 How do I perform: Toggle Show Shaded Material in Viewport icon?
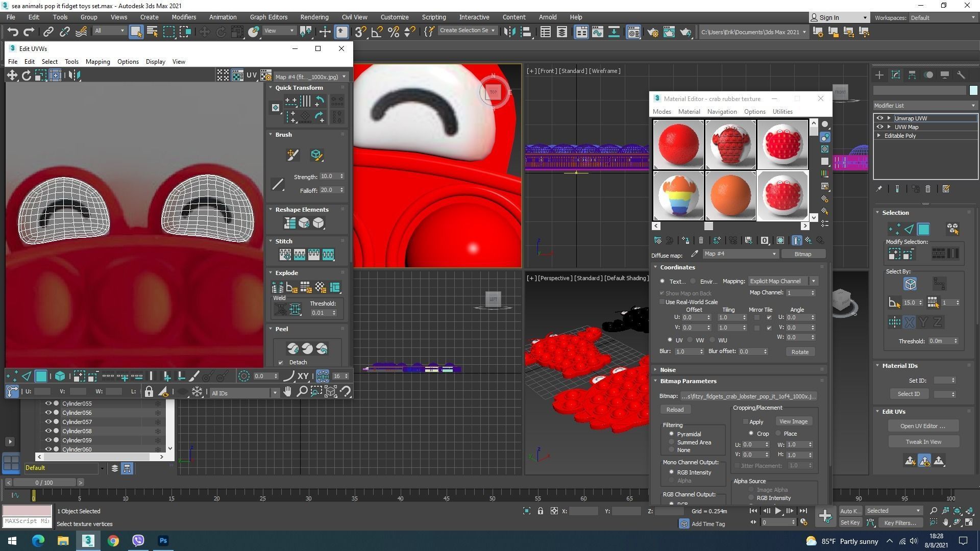point(780,240)
